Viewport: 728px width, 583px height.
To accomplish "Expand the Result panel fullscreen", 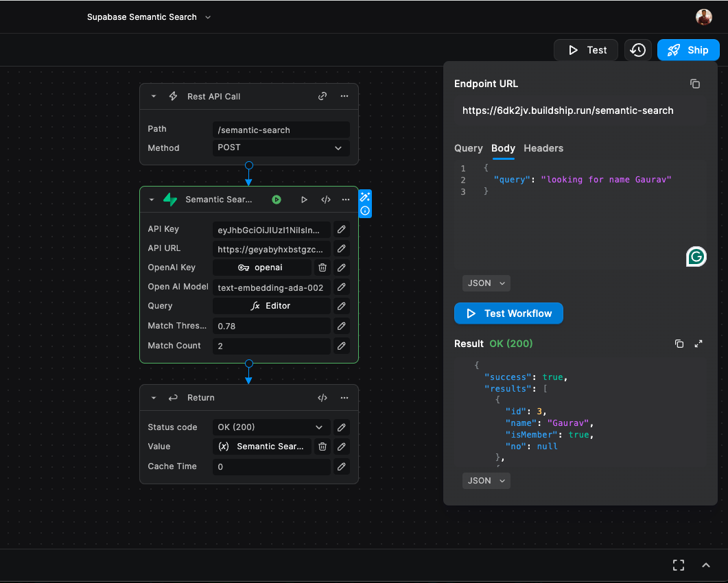I will [x=698, y=344].
